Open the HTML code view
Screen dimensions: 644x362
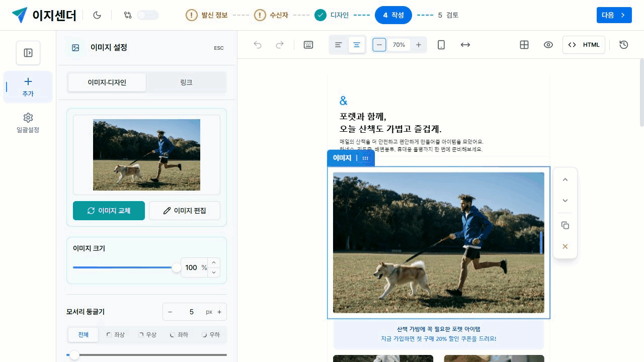(584, 45)
